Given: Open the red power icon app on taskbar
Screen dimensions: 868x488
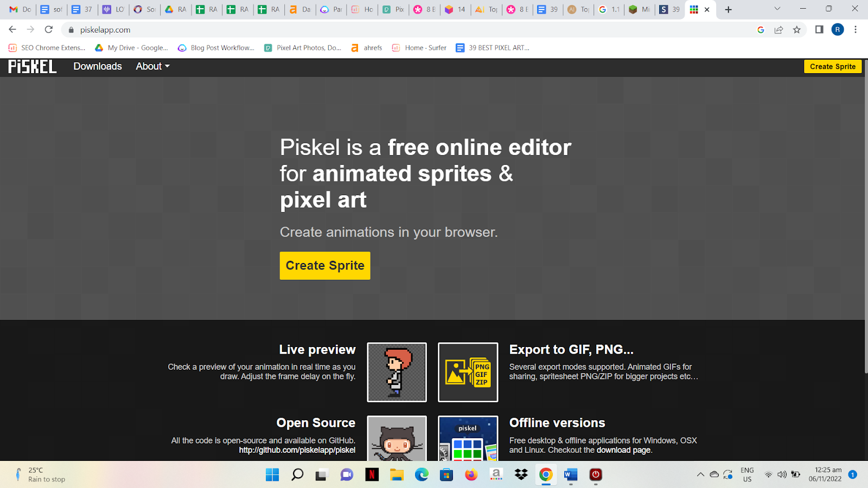Looking at the screenshot, I should click(x=596, y=475).
